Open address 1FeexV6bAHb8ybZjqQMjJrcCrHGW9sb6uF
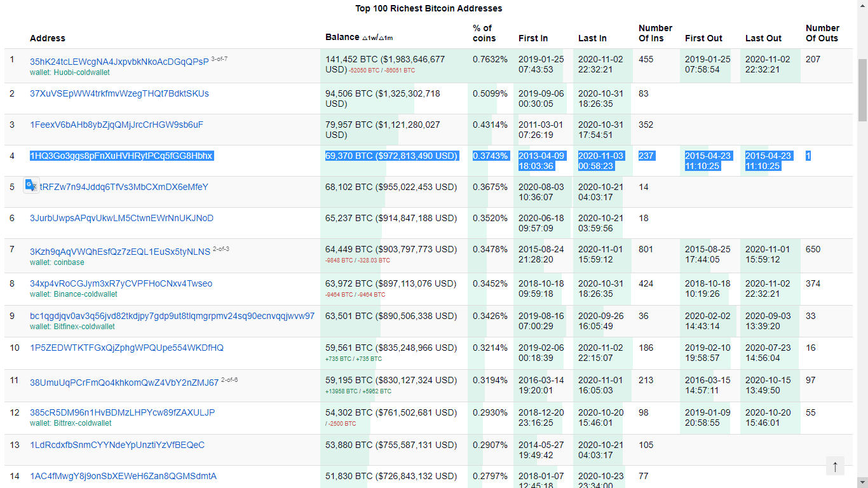This screenshot has height=488, width=868. click(115, 125)
